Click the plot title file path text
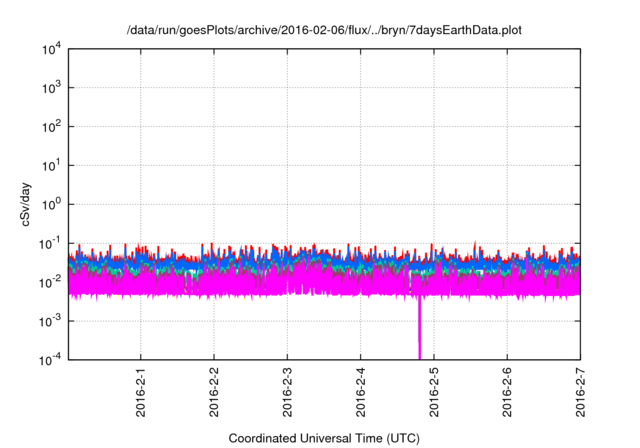The image size is (640, 448). click(x=324, y=30)
